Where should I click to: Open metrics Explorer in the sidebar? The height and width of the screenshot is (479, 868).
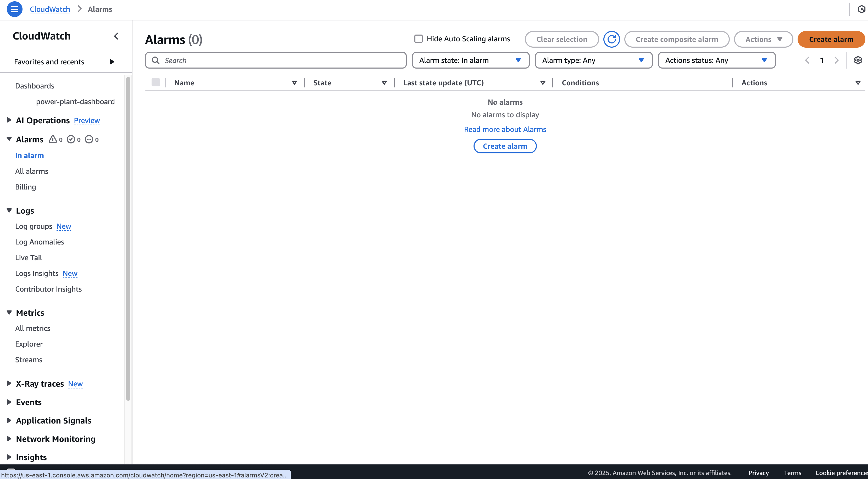[x=29, y=344]
